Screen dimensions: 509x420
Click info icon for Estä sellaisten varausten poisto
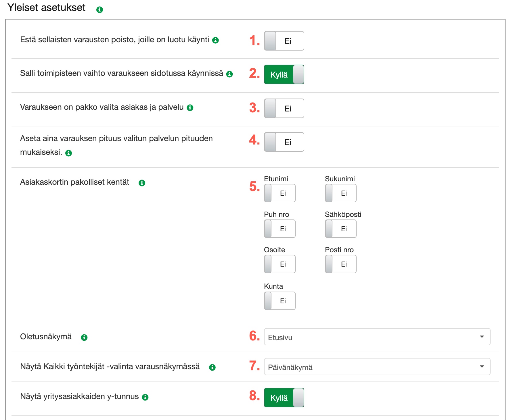[x=215, y=40]
